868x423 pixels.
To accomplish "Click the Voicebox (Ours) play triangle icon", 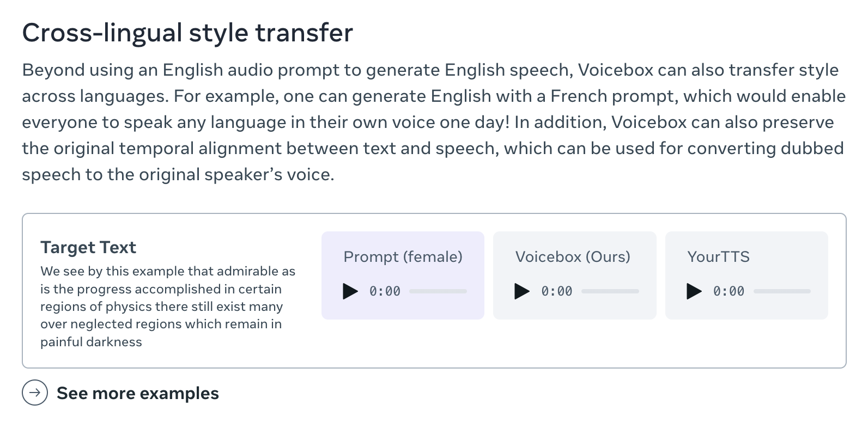I will pyautogui.click(x=523, y=291).
